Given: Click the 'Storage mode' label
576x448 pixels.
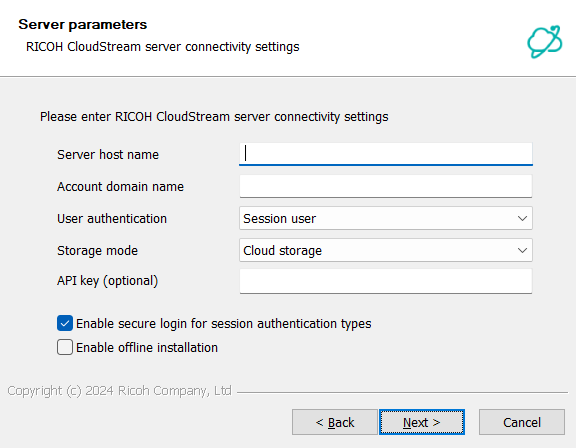Looking at the screenshot, I should [97, 250].
